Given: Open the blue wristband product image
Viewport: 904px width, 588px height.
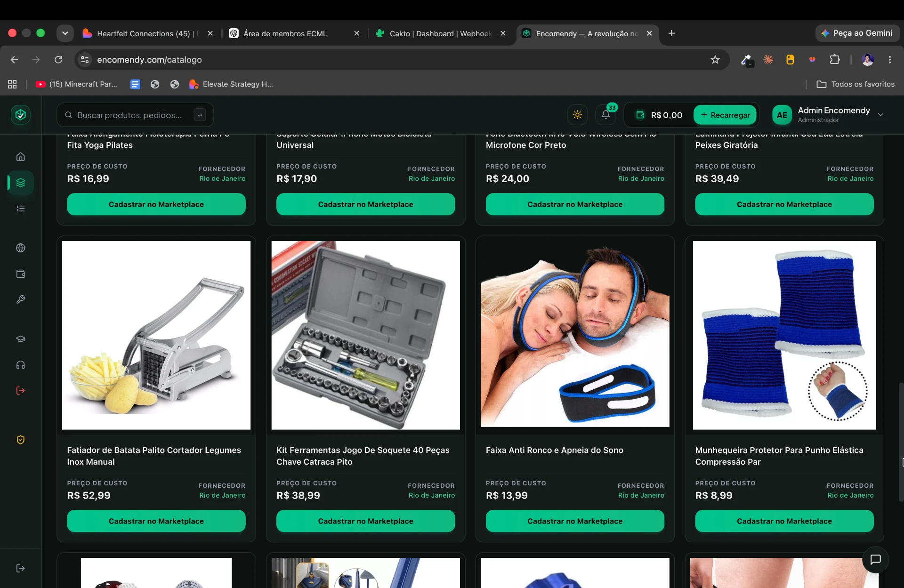Looking at the screenshot, I should tap(784, 335).
